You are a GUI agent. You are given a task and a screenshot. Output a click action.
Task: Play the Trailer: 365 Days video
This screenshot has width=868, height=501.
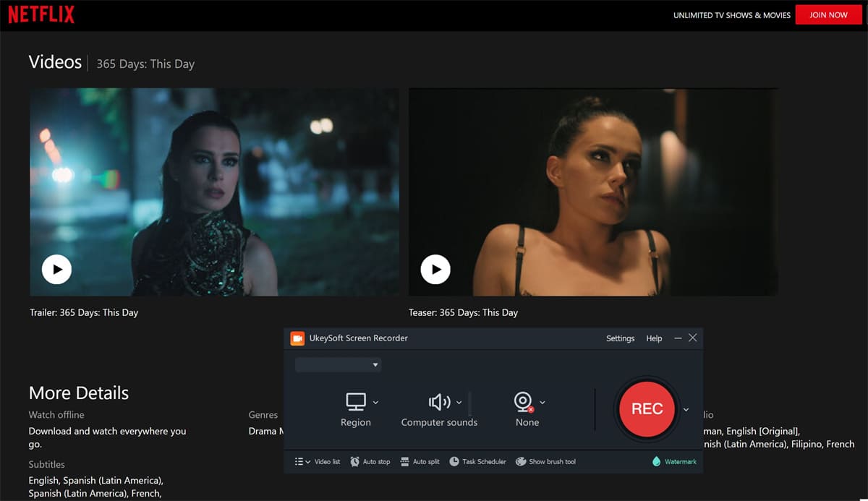pyautogui.click(x=56, y=269)
